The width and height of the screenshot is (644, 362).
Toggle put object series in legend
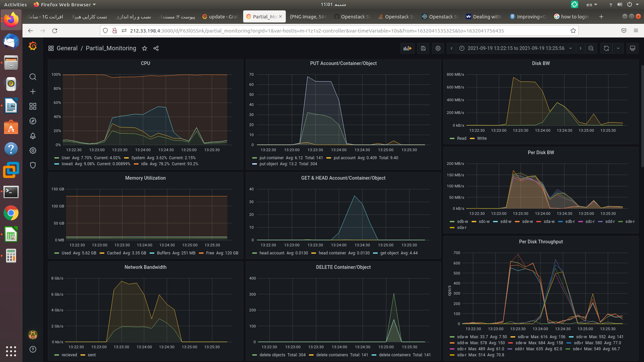pos(268,164)
